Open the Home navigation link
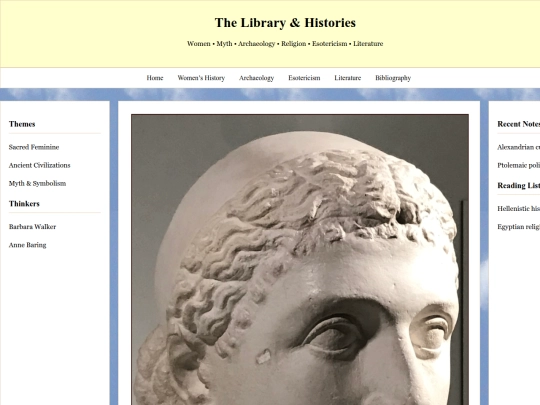Viewport: 540px width, 405px height. tap(155, 78)
